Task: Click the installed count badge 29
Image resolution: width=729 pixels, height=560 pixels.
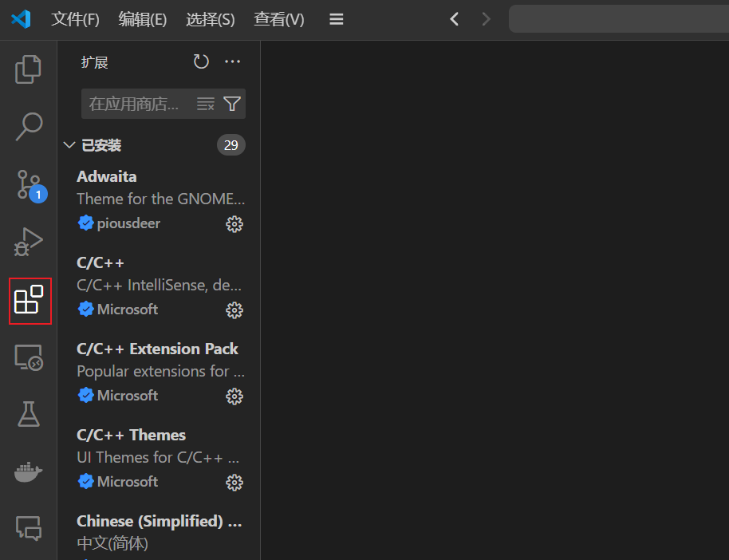Action: (231, 145)
